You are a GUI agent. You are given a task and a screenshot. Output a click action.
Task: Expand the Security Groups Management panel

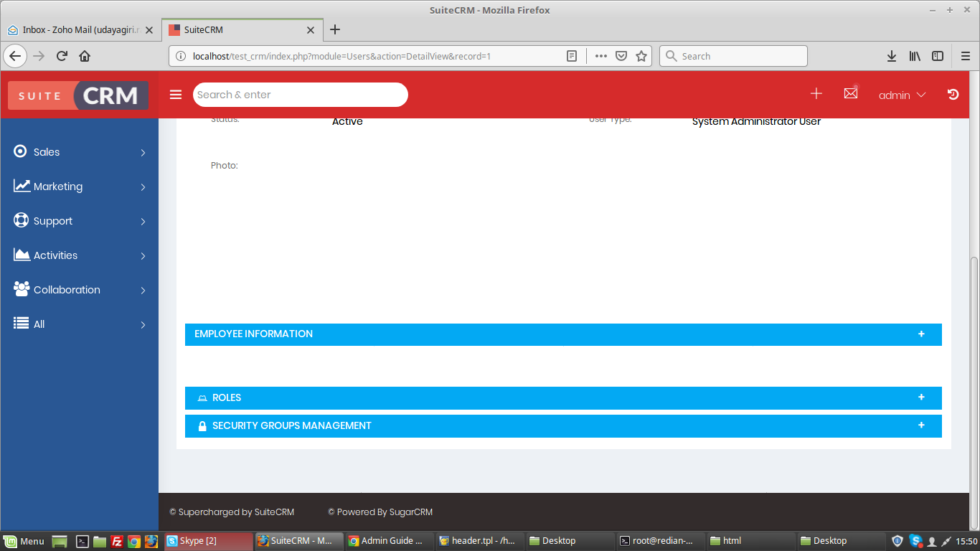(x=563, y=426)
